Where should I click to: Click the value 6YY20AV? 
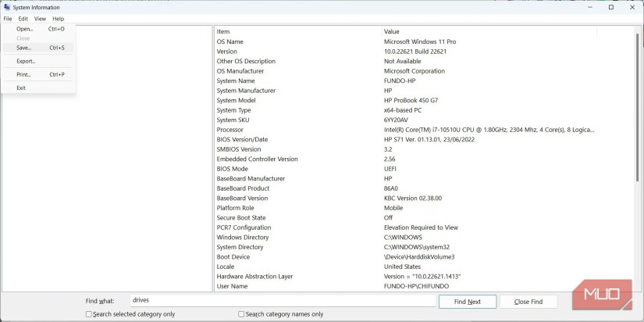tap(397, 120)
